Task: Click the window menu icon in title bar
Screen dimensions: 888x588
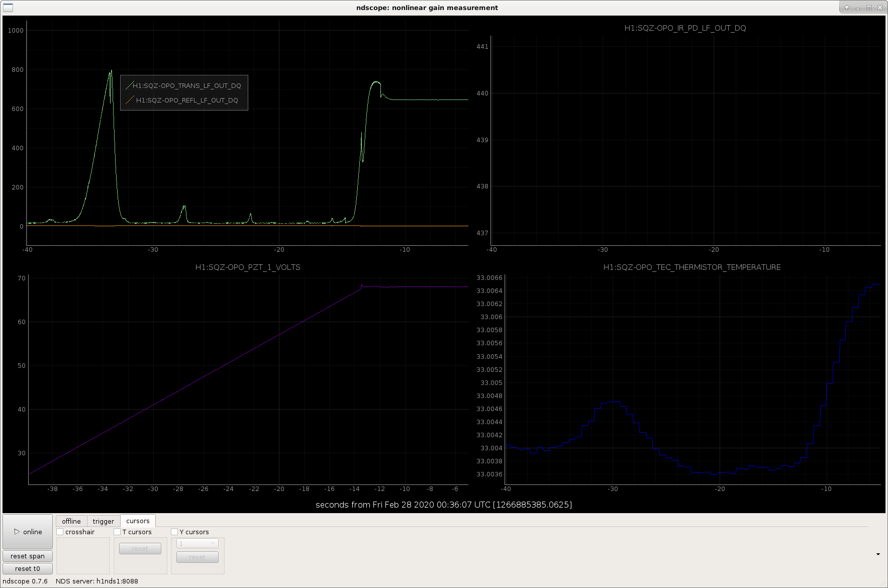Action: pyautogui.click(x=8, y=8)
